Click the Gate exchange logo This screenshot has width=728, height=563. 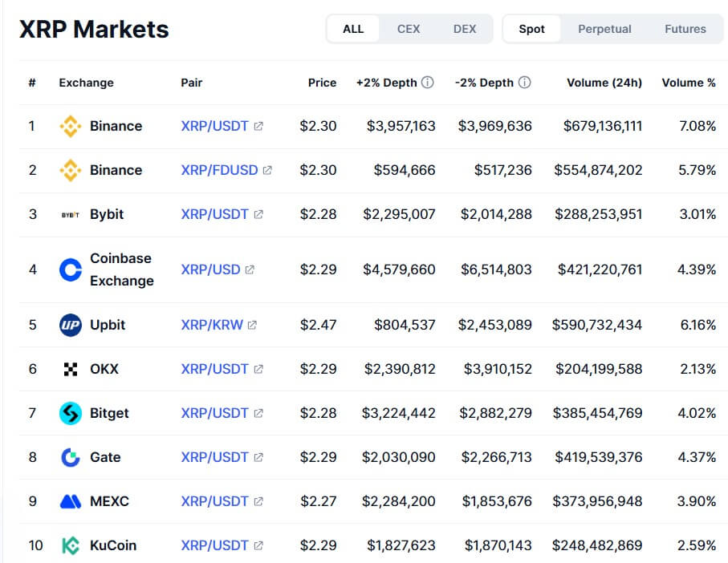71,457
